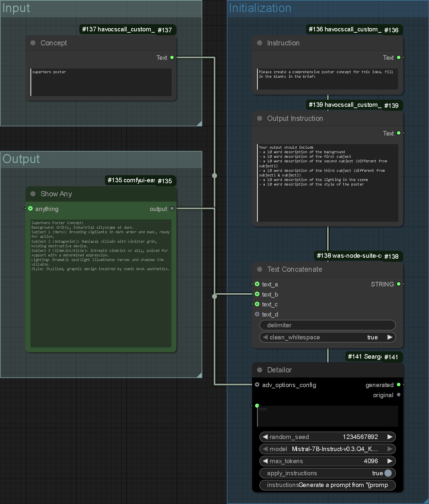
Task: Collapse the Detailor node dot
Action: tap(260, 370)
